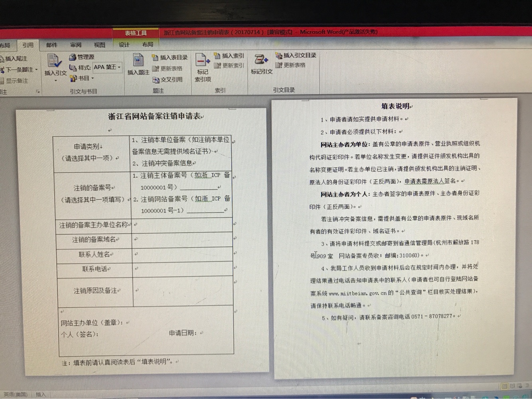Click the 插入题注 (Insert Caption) icon
Viewport: 532px width, 399px height.
click(138, 60)
